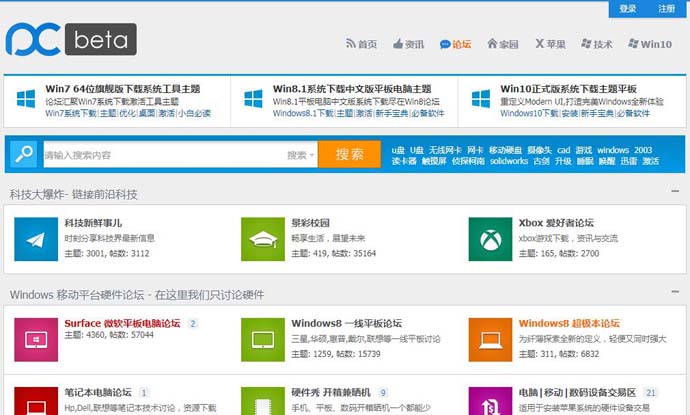Click the 注册 link at top
Viewport: 690px width, 415px height.
pyautogui.click(x=666, y=9)
